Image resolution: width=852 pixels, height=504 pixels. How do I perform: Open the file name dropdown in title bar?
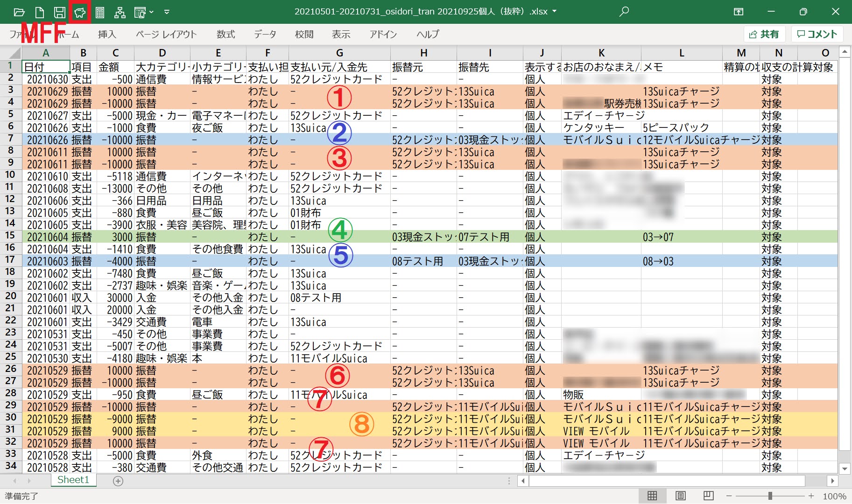click(555, 11)
